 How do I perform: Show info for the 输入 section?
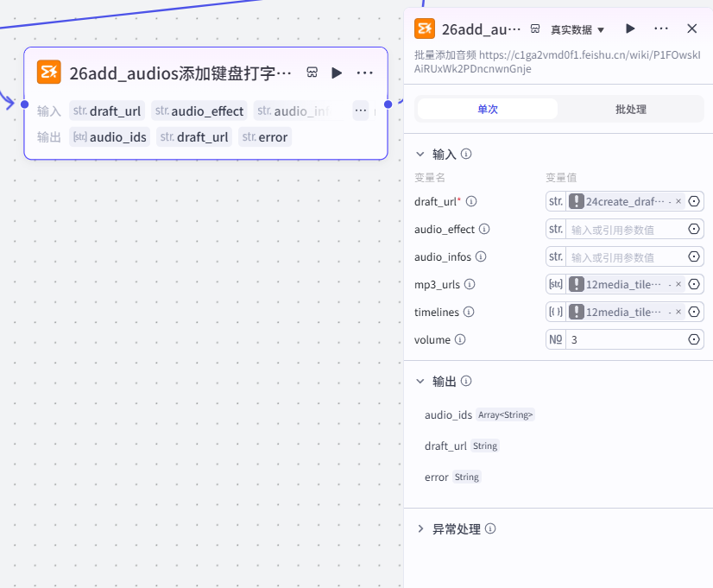click(466, 154)
